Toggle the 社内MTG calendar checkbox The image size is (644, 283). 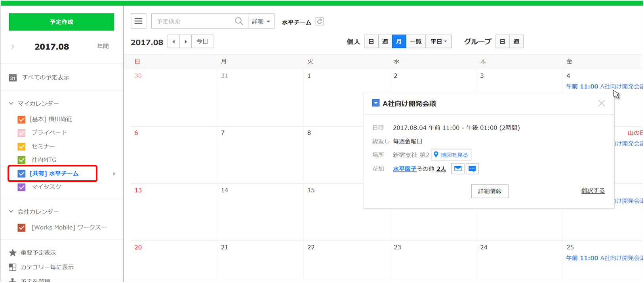click(x=22, y=160)
